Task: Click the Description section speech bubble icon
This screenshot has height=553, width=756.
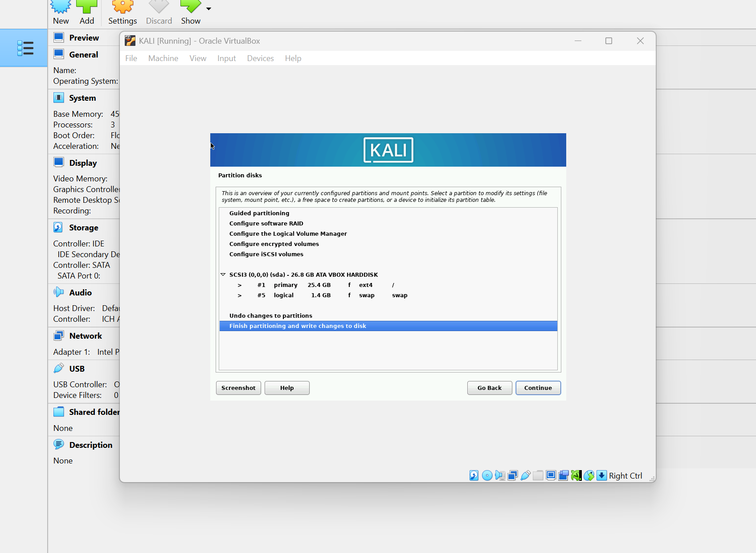Action: coord(59,444)
